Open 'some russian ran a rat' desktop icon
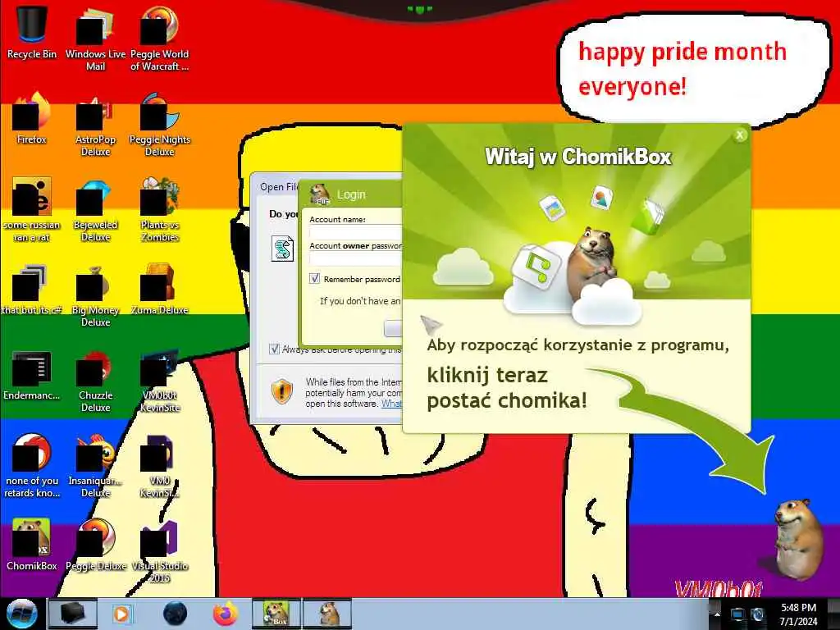Screen dimensions: 840x630 click(x=32, y=209)
